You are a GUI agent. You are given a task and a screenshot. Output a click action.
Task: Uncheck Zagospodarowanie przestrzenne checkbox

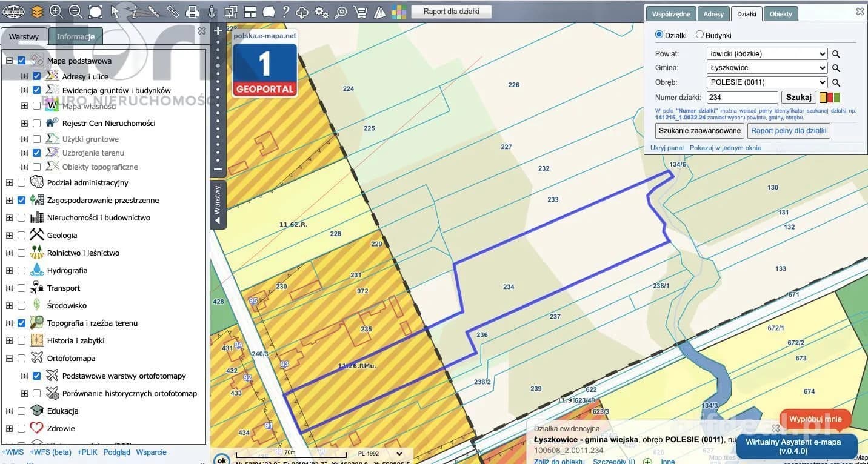coord(22,200)
